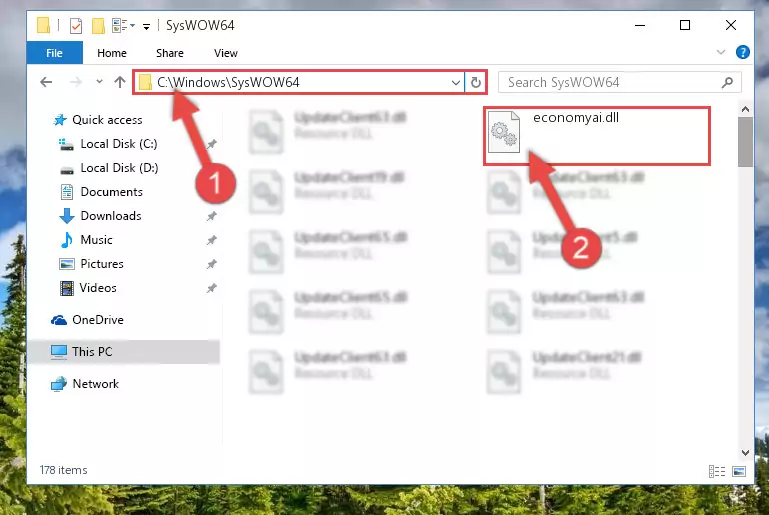Expand the ribbon using the chevron
769x515 pixels.
722,52
